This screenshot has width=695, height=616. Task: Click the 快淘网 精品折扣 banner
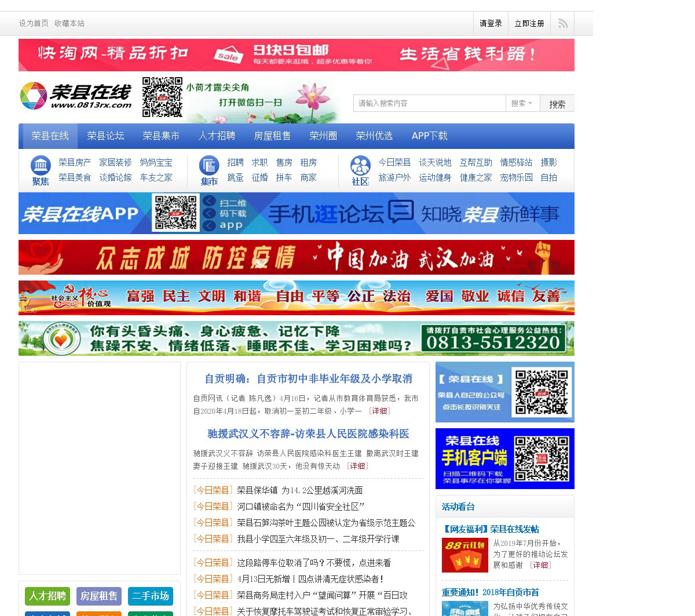[297, 55]
